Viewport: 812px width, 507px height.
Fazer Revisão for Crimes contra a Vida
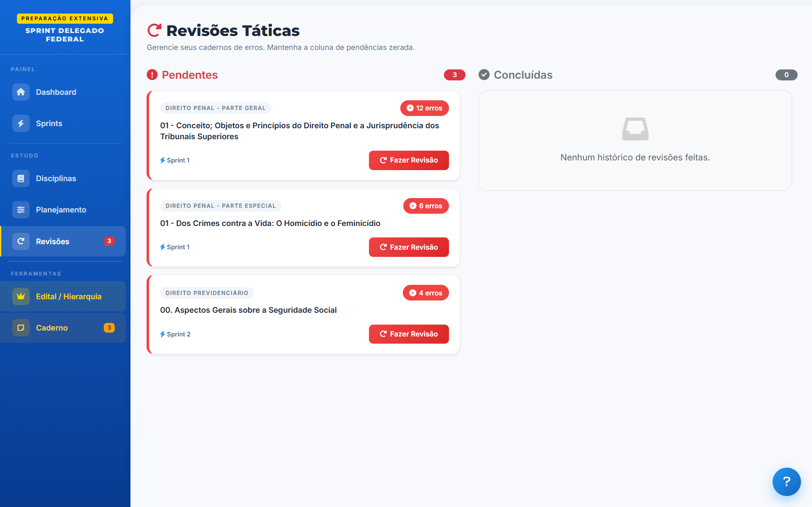(409, 247)
